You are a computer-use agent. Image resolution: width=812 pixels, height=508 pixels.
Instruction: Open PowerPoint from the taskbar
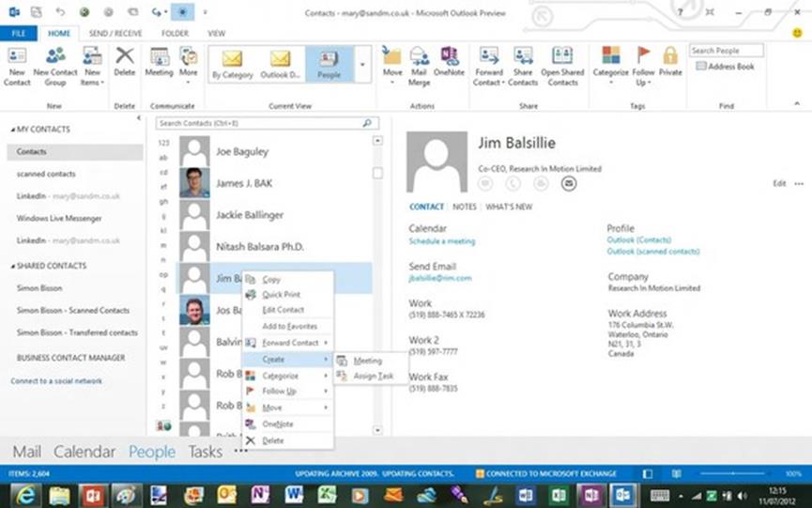pos(93,496)
